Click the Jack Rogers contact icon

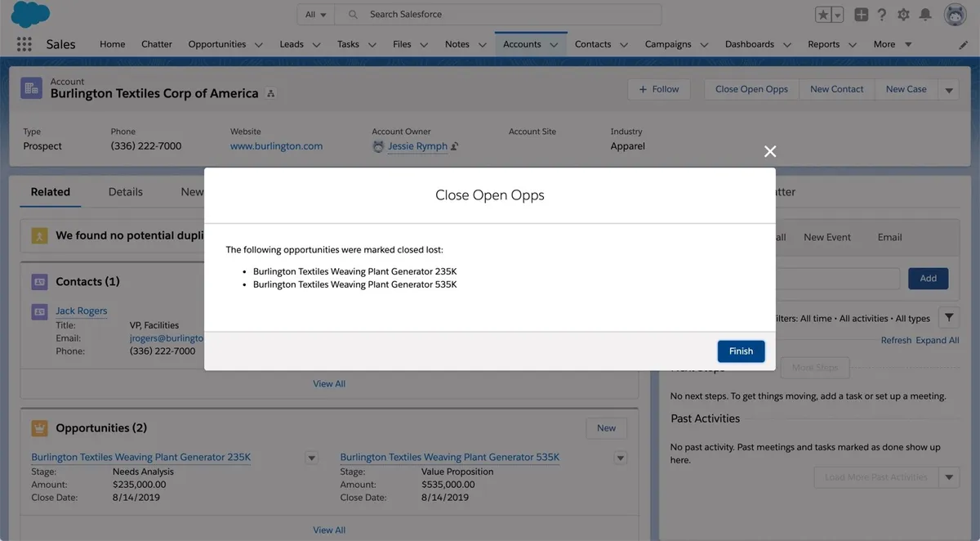[39, 311]
